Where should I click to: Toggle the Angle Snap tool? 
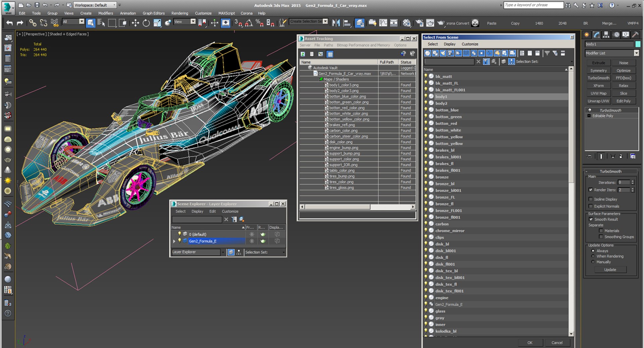click(x=249, y=23)
